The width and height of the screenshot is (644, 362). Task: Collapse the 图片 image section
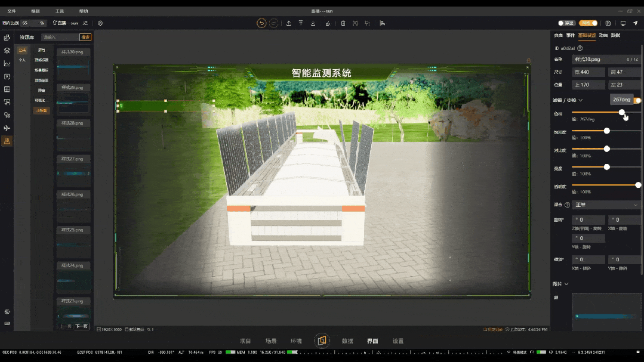click(566, 284)
